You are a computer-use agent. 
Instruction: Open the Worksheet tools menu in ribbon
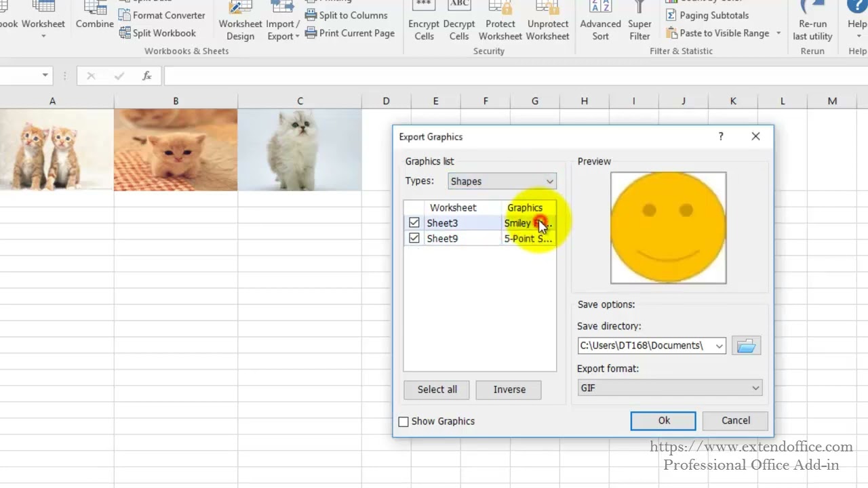(x=43, y=20)
